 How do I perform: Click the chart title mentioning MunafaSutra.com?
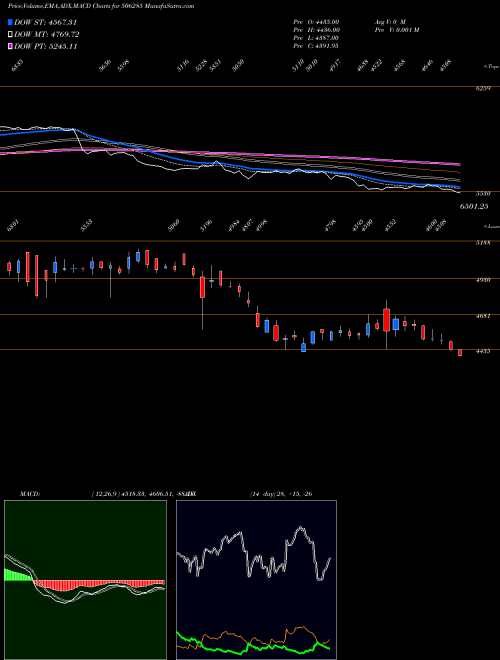tap(101, 7)
